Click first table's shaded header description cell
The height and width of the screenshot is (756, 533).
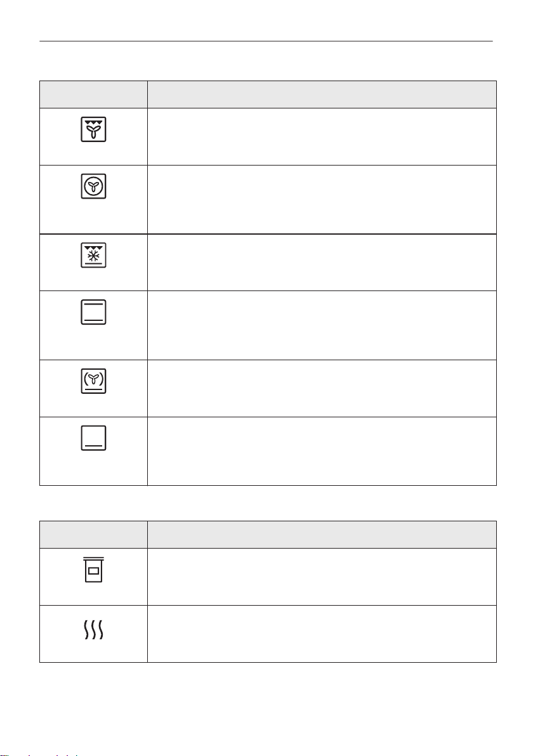(x=322, y=94)
